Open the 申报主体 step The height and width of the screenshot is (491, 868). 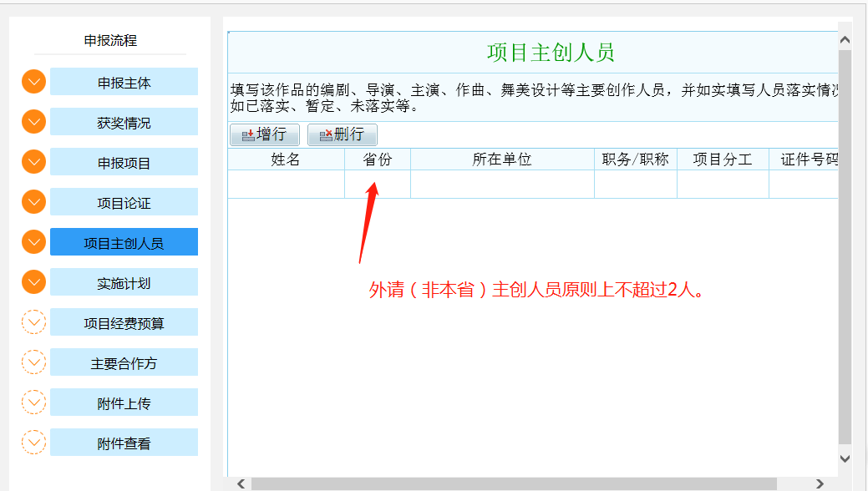tap(124, 83)
